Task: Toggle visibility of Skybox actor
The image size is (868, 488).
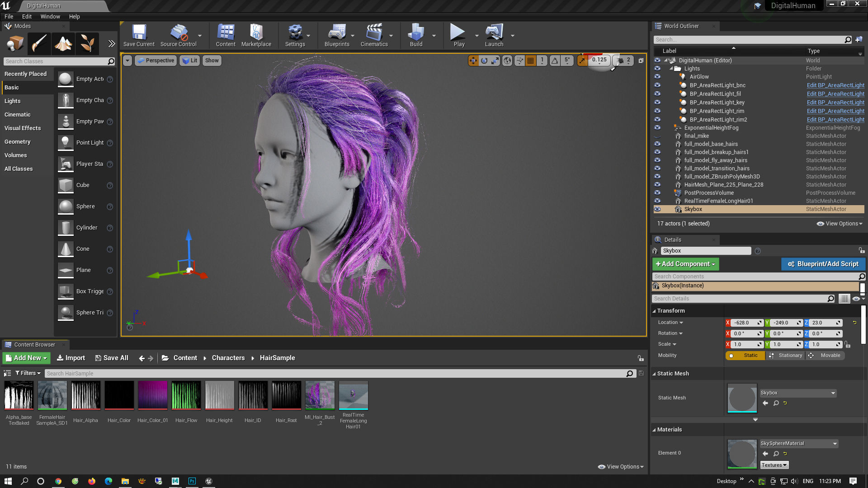Action: (657, 209)
